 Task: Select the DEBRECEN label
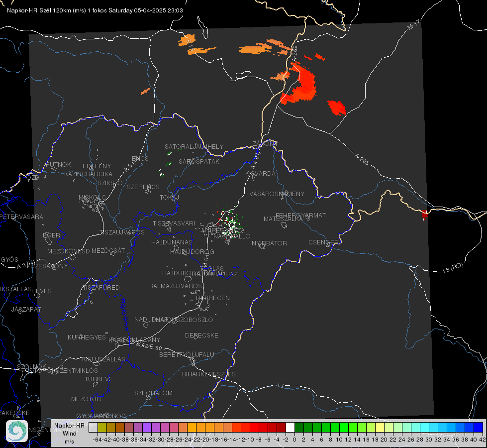pyautogui.click(x=213, y=298)
